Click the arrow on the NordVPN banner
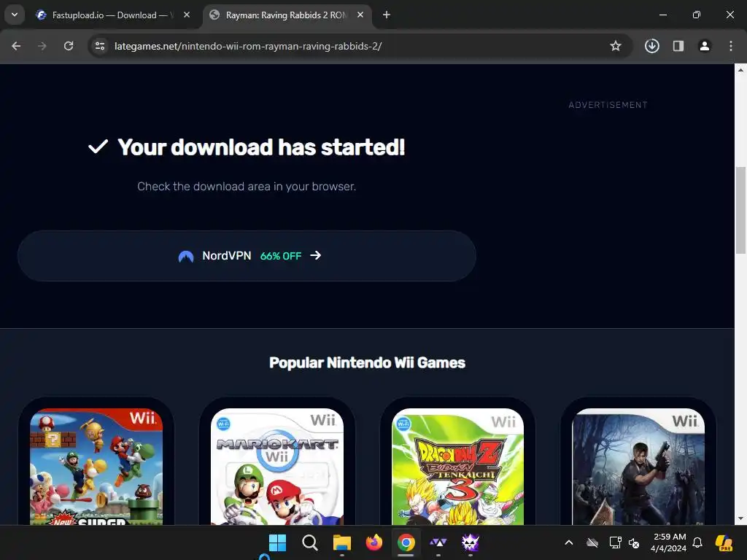Image resolution: width=747 pixels, height=560 pixels. point(315,255)
